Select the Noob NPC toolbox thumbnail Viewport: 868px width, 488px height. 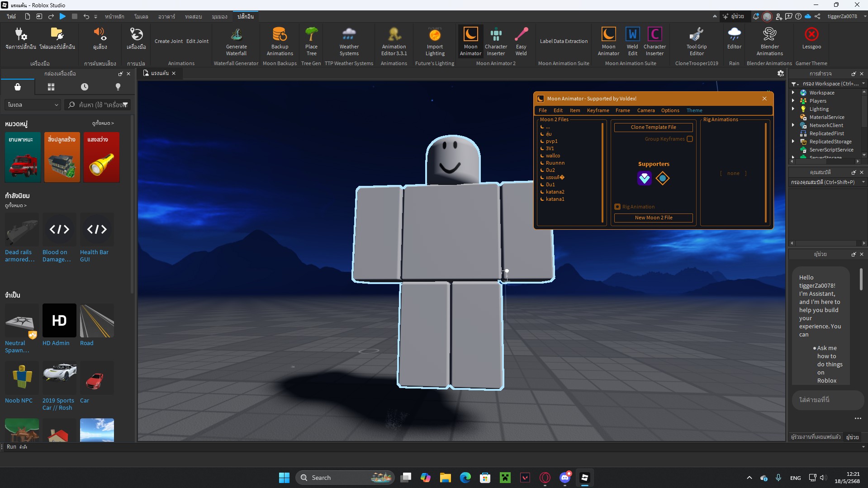coord(22,378)
